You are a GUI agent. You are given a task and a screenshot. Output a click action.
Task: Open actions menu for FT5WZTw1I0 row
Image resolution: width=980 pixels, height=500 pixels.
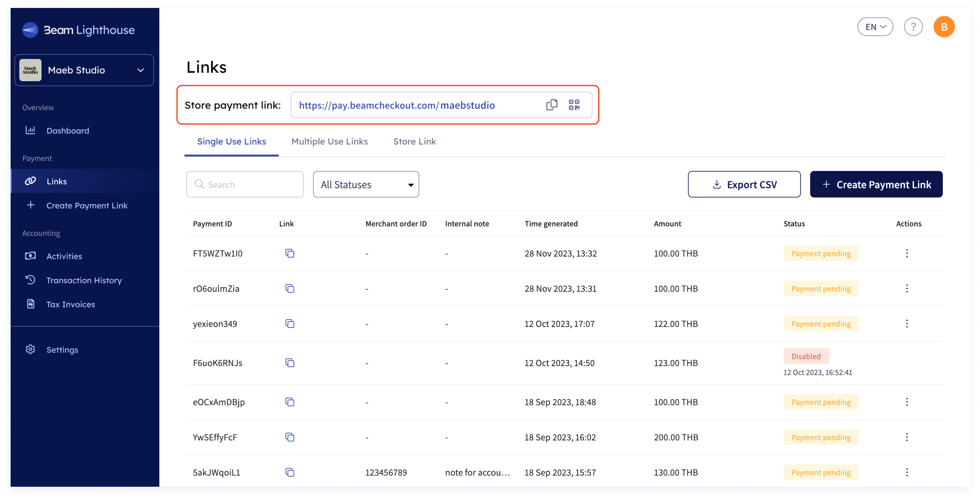click(907, 253)
